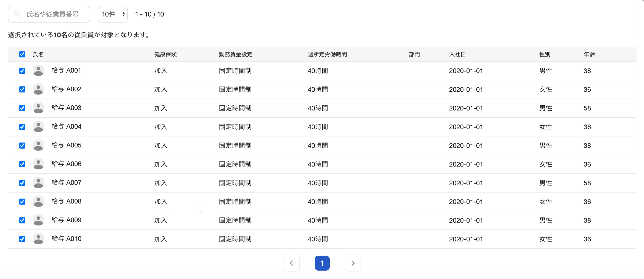
Task: Click 男性 cell in 給与 A005 row
Action: (x=546, y=145)
